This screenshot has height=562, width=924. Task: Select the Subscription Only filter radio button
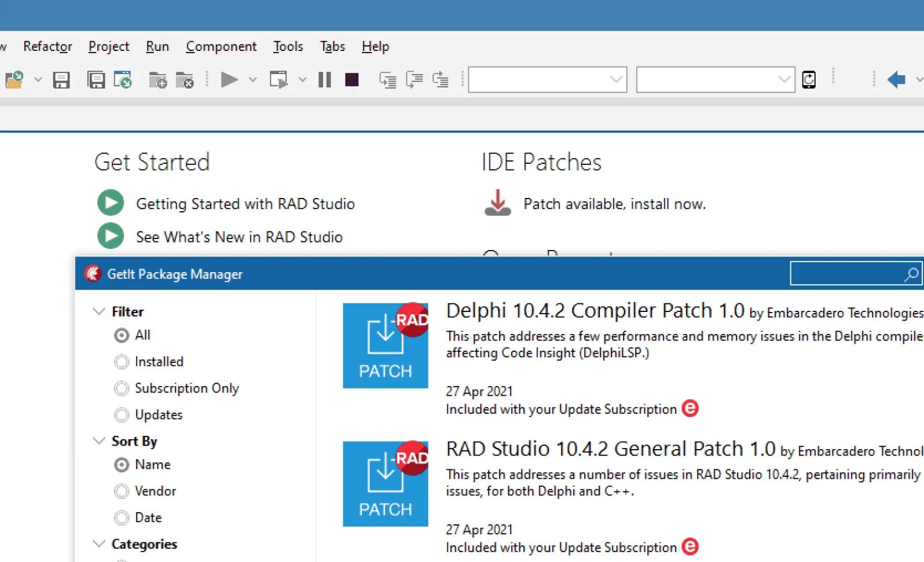coord(122,388)
